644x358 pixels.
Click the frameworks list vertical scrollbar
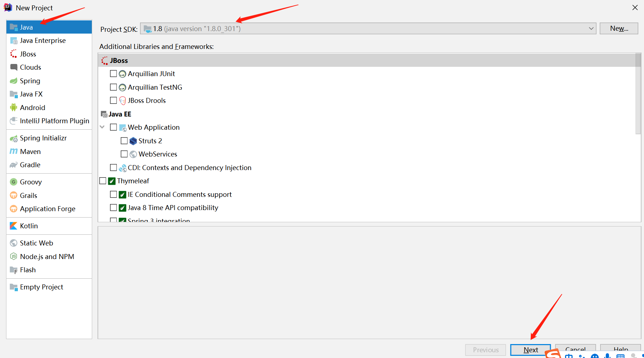tap(638, 94)
